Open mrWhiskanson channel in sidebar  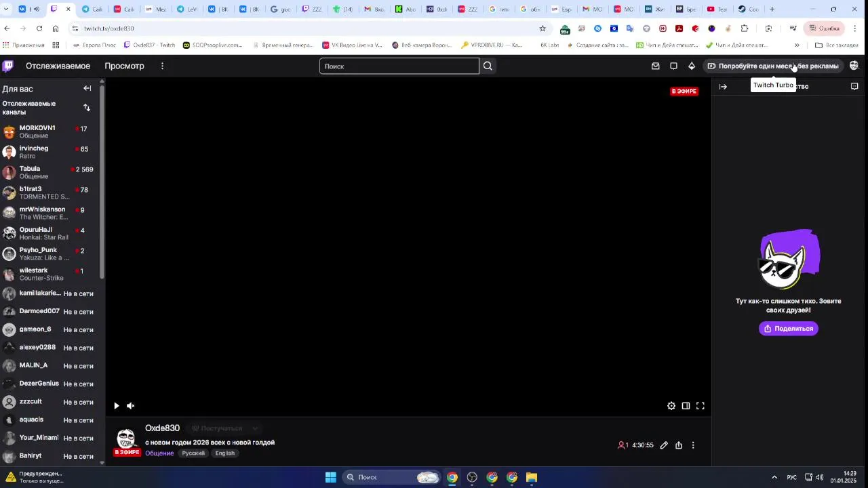(49, 213)
